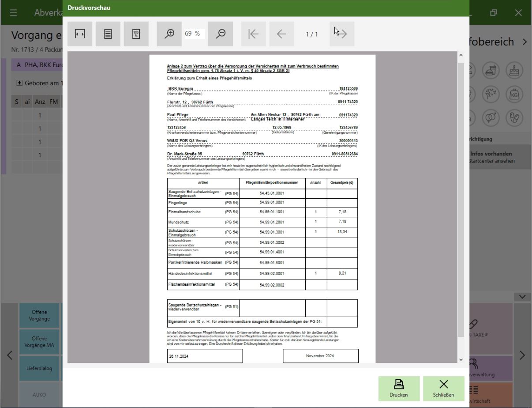Zoom in with the plus magnifier
Viewport: 532px width, 408px height.
[x=169, y=34]
